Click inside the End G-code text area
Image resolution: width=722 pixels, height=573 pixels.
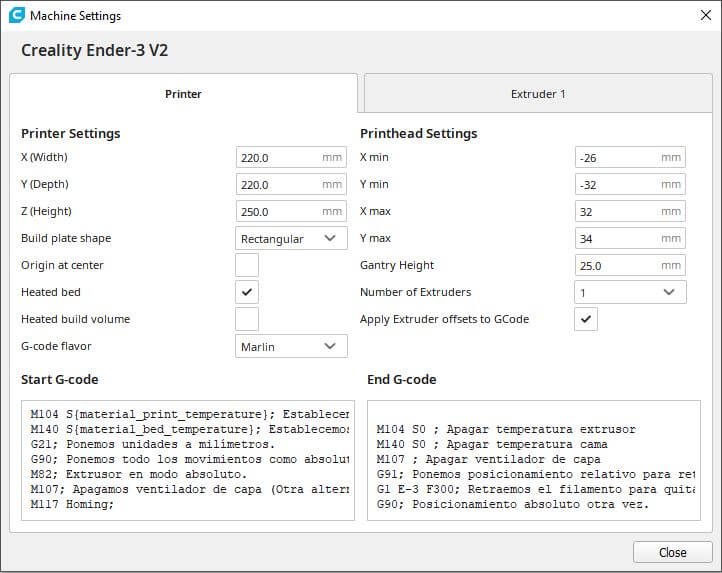[x=533, y=460]
